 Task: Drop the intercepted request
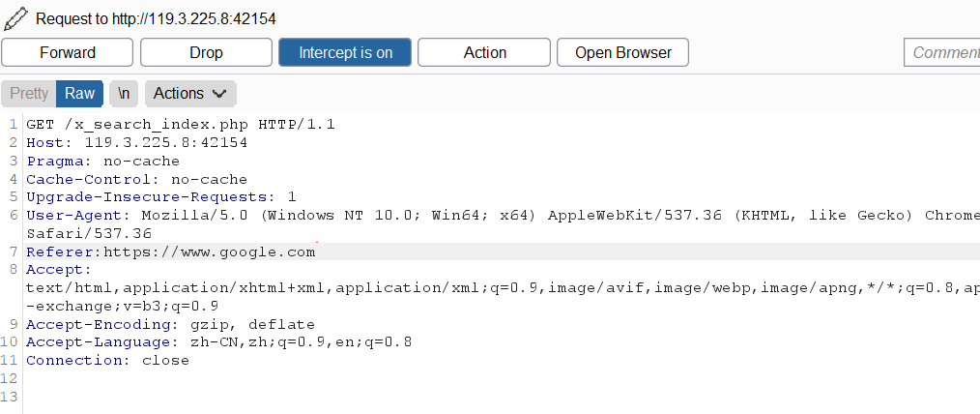tap(206, 52)
